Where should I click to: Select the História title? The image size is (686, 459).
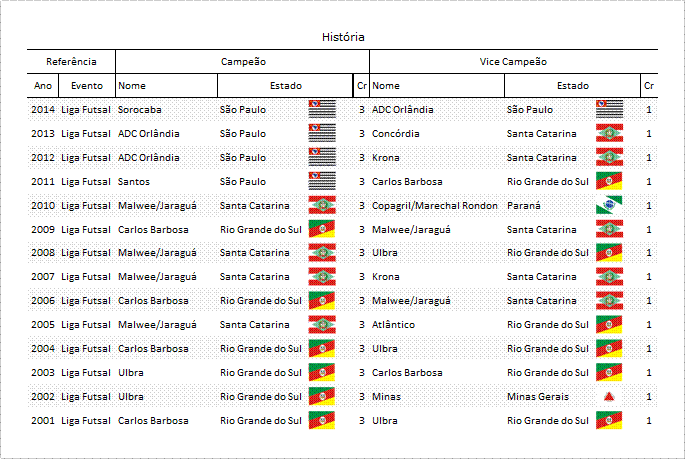click(x=343, y=37)
